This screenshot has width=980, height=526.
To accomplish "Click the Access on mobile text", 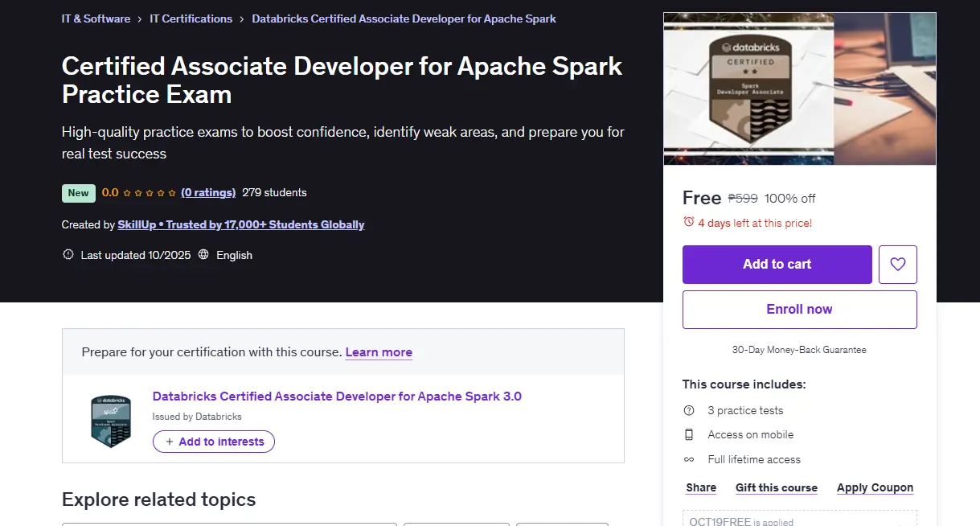I will [x=751, y=434].
